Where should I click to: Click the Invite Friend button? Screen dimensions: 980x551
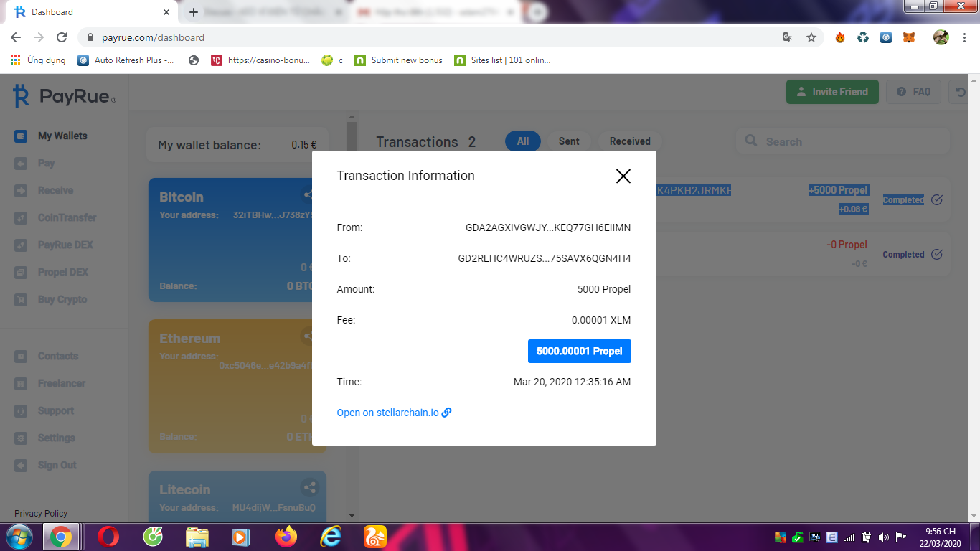click(x=832, y=92)
